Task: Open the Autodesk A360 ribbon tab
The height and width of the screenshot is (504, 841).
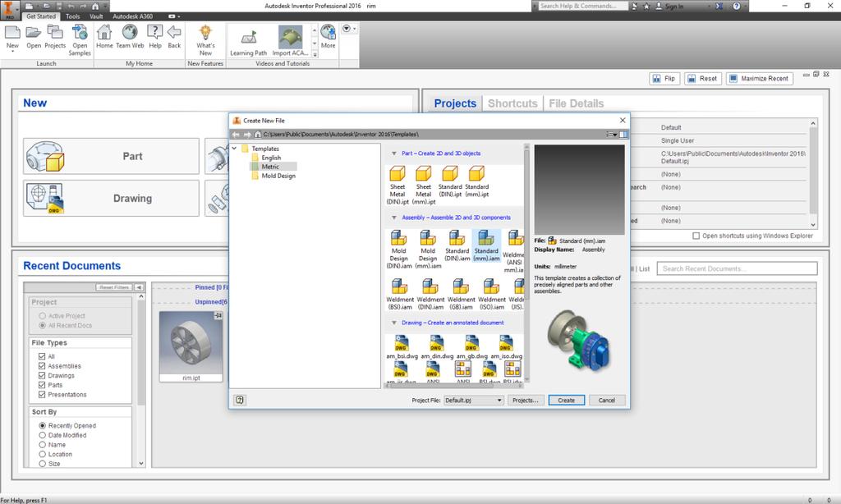Action: (132, 16)
